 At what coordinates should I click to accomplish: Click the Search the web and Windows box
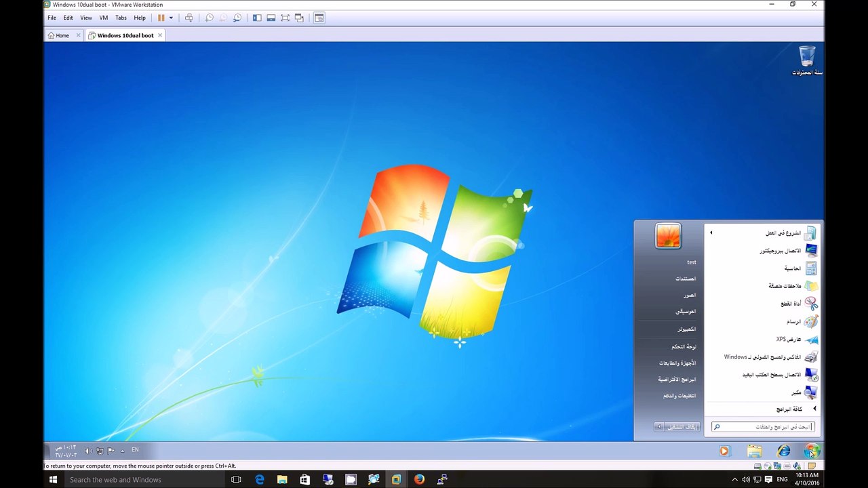click(x=144, y=479)
